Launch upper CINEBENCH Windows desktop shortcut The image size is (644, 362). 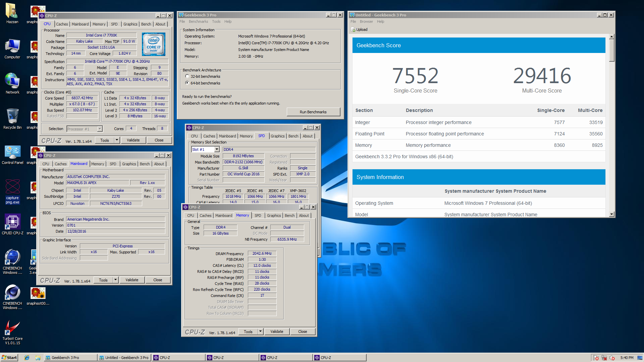tap(12, 262)
